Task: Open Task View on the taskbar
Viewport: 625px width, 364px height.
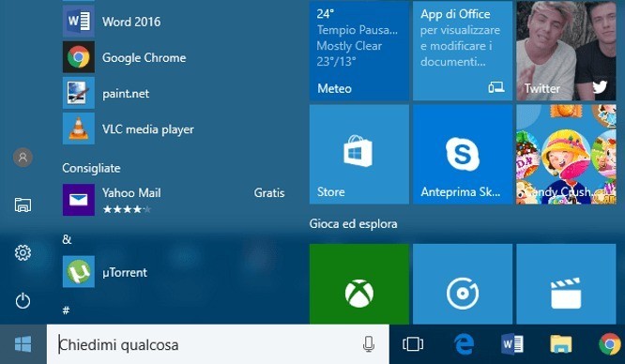Action: coord(413,344)
